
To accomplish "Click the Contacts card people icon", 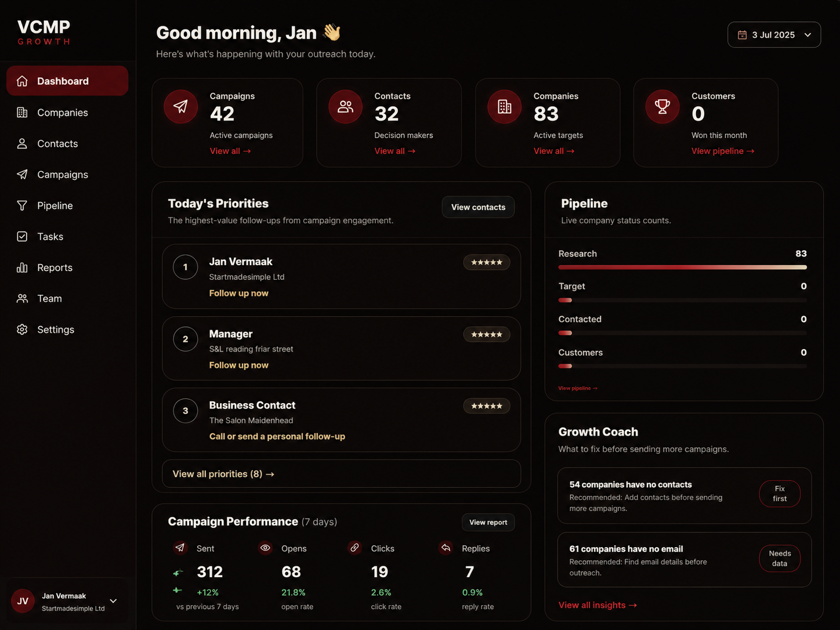I will coord(346,107).
